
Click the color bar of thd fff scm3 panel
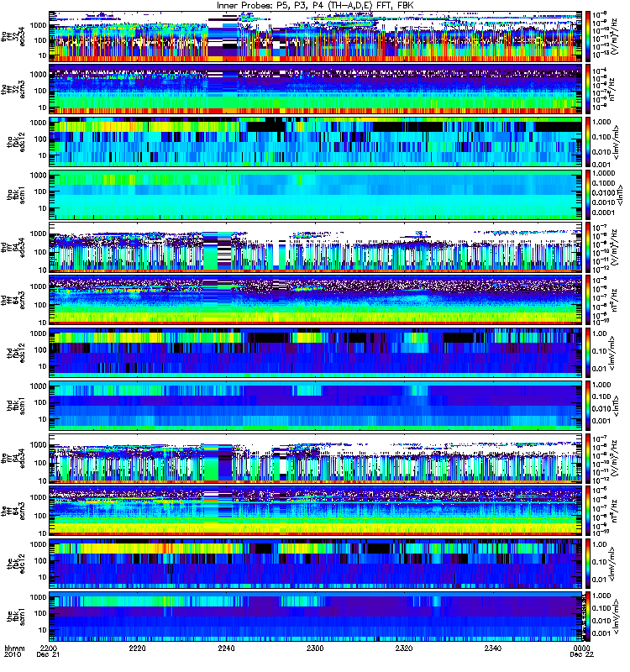(588, 300)
